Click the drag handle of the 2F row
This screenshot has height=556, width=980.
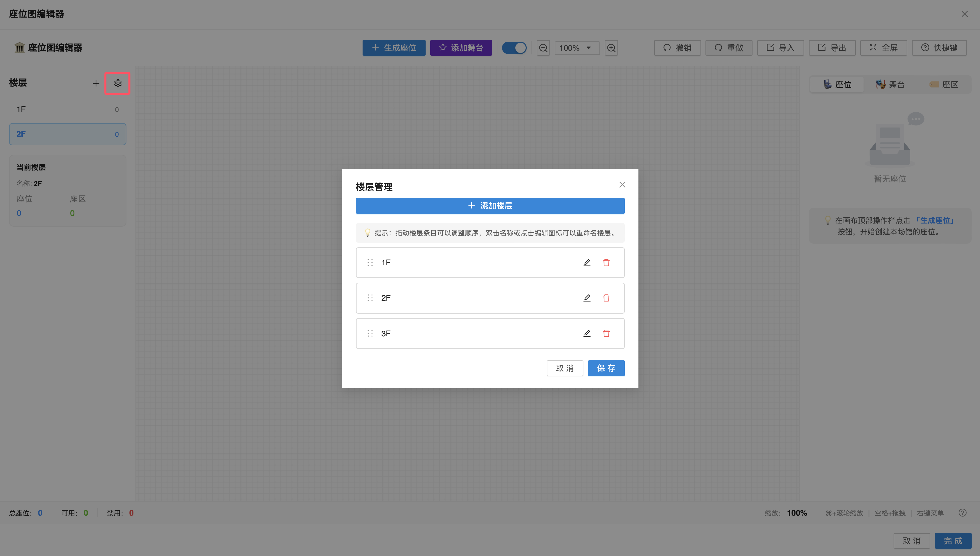[370, 298]
